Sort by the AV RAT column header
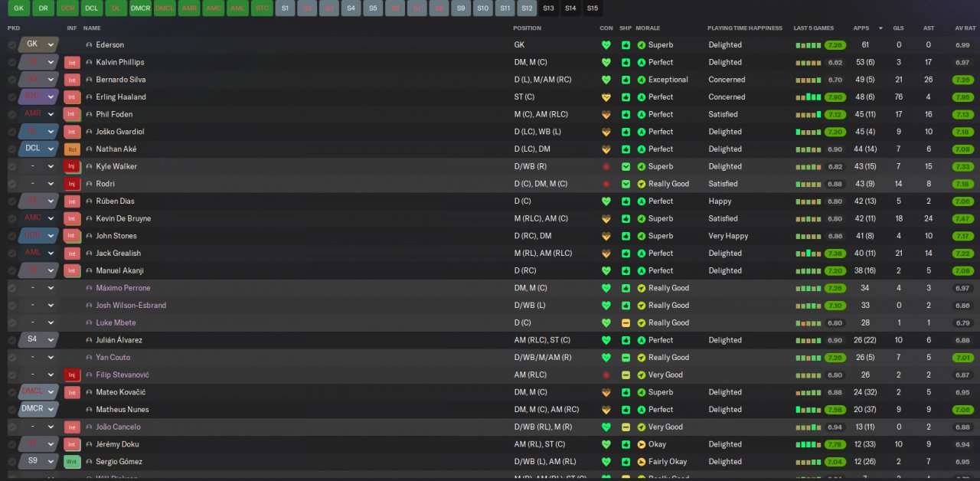This screenshot has height=481, width=980. coord(965,28)
